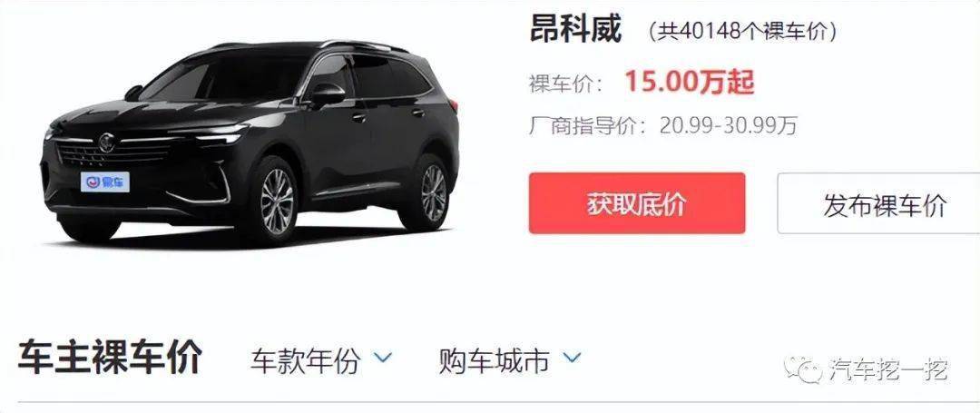
Task: Click the blue license plate badge on car
Action: [x=105, y=182]
